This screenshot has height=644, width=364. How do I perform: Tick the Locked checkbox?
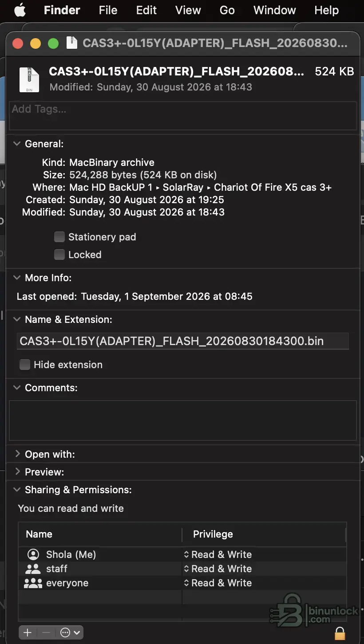[x=59, y=255]
